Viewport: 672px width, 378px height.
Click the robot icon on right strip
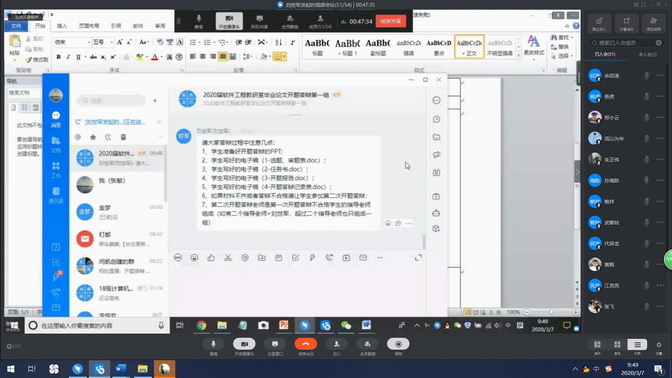[436, 213]
